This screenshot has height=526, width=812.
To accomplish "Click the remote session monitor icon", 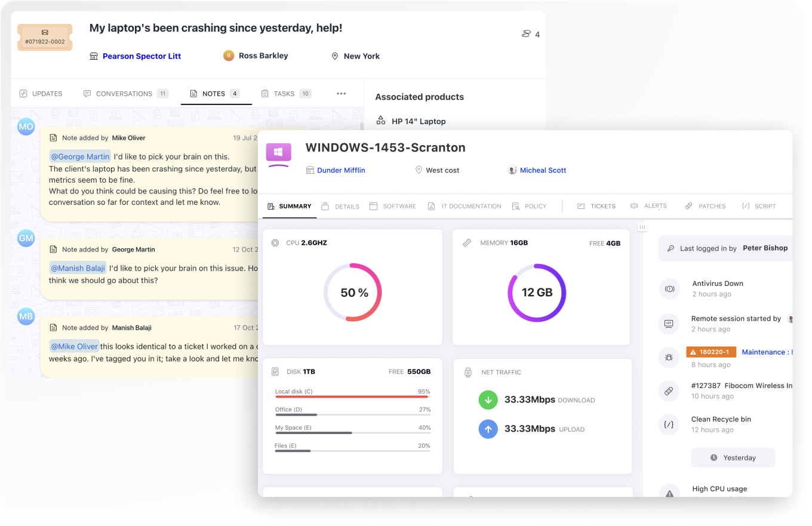I will (670, 324).
